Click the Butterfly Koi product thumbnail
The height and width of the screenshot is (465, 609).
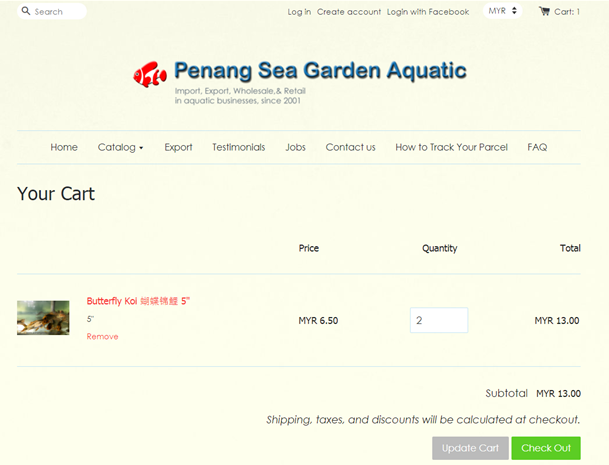43,318
